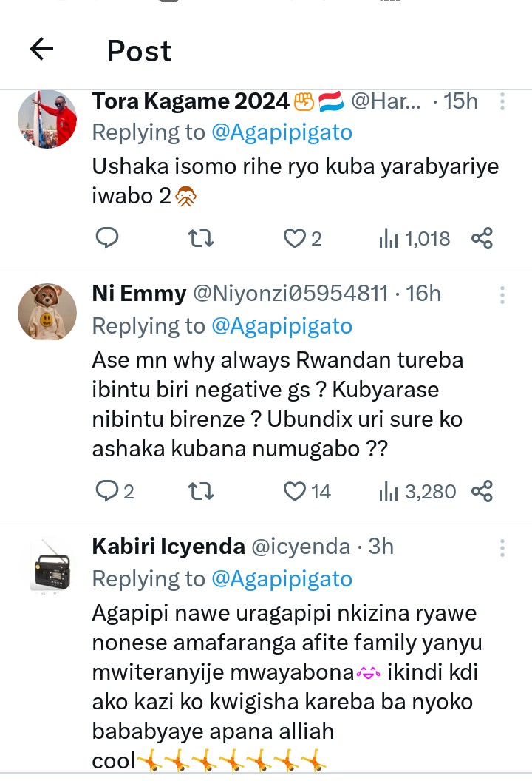Viewport: 532px width, 781px height.
Task: Open Ni Emmy's bear profile picture
Action: [x=47, y=311]
